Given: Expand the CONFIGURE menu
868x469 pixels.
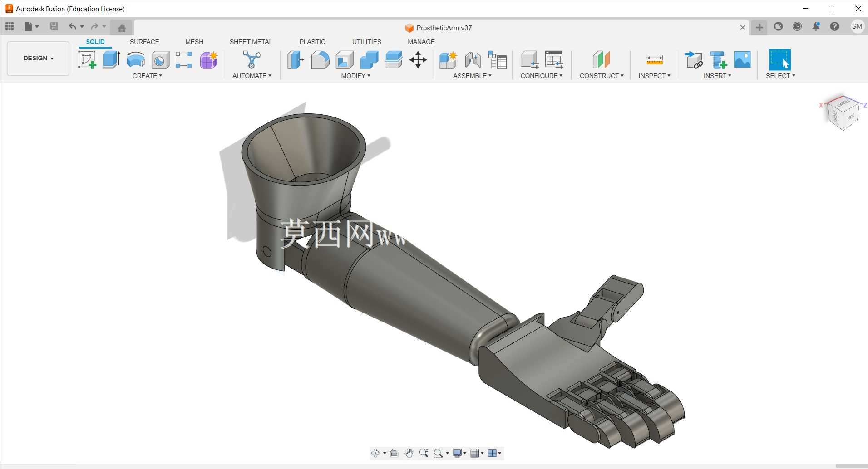Looking at the screenshot, I should click(542, 76).
